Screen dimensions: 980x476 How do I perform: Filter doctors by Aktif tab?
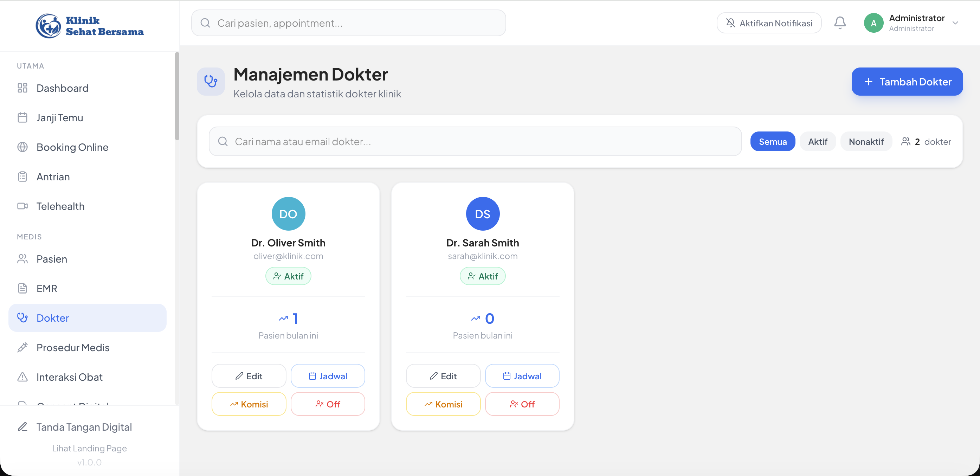coord(817,142)
